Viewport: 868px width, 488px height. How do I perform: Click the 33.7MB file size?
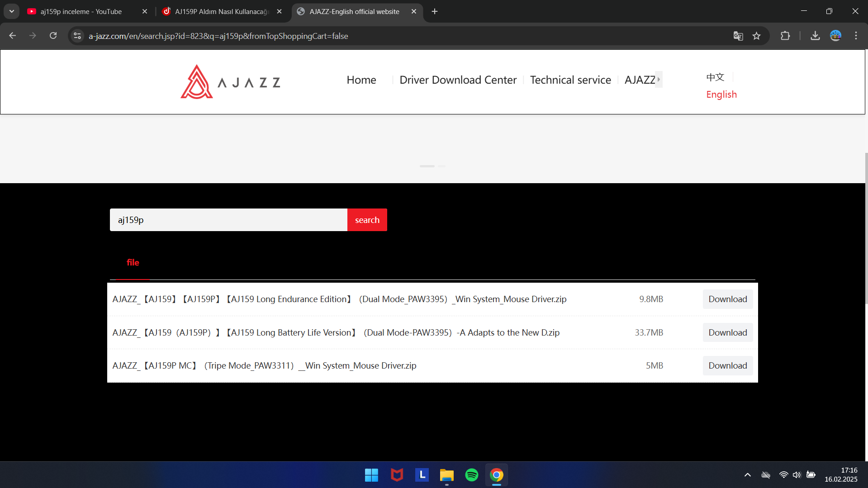(649, 333)
